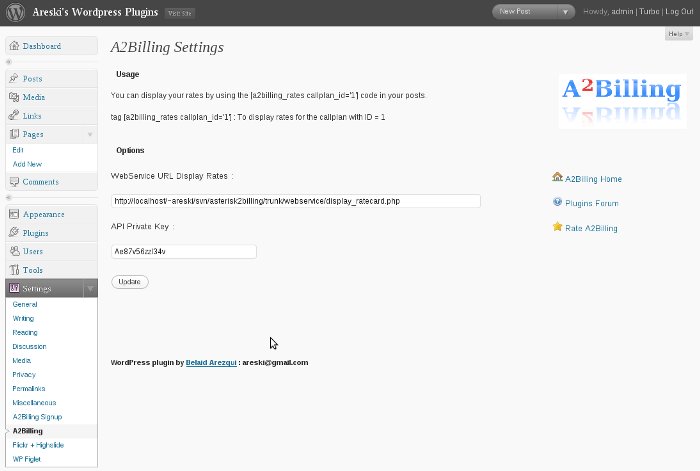This screenshot has width=700, height=471.
Task: Open A2Billing Signup settings page
Action: (x=37, y=416)
